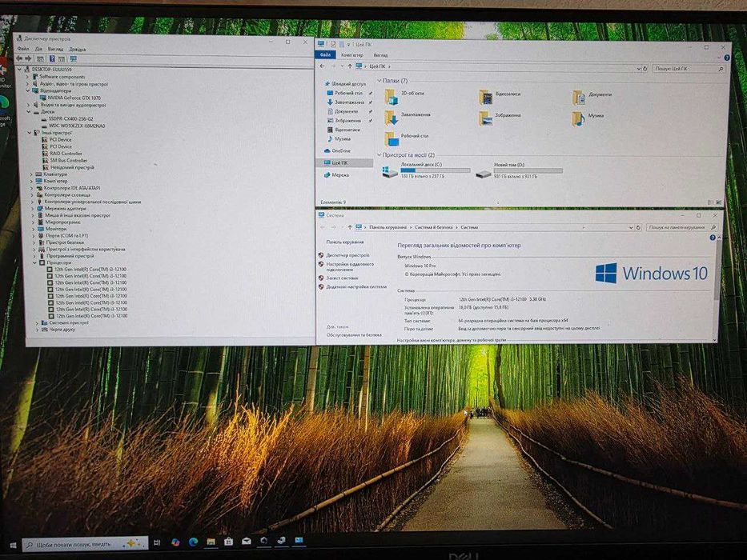Collapse the Відеоадаптери category

coord(28,90)
